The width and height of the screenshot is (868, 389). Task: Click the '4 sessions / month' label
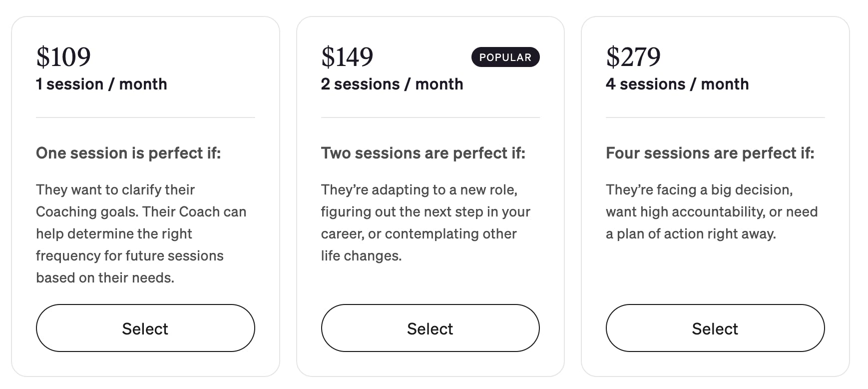click(x=677, y=84)
